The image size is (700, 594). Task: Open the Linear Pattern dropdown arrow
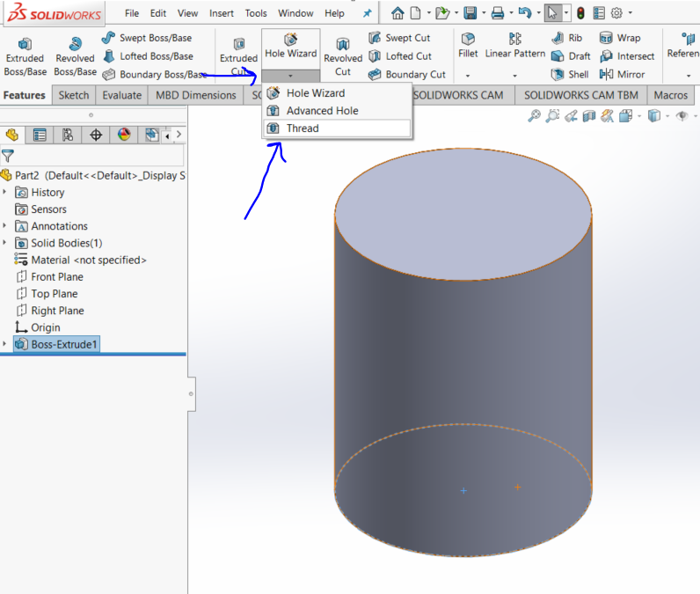point(514,76)
